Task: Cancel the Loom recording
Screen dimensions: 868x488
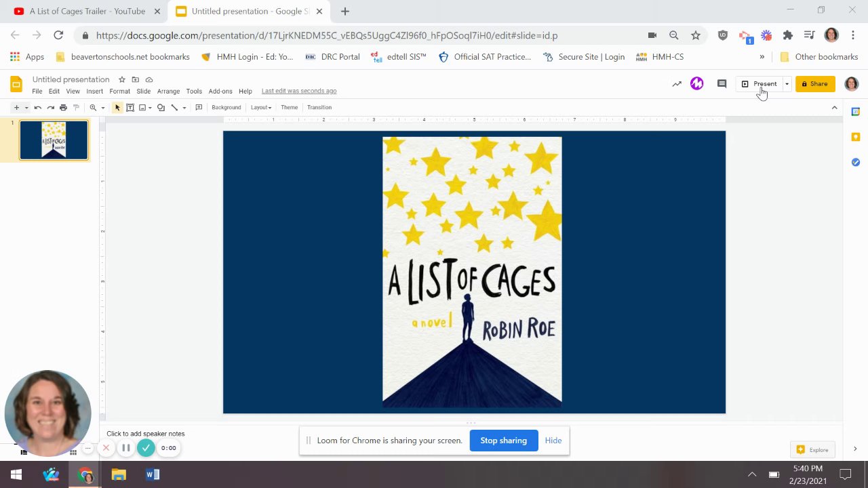Action: pyautogui.click(x=106, y=448)
